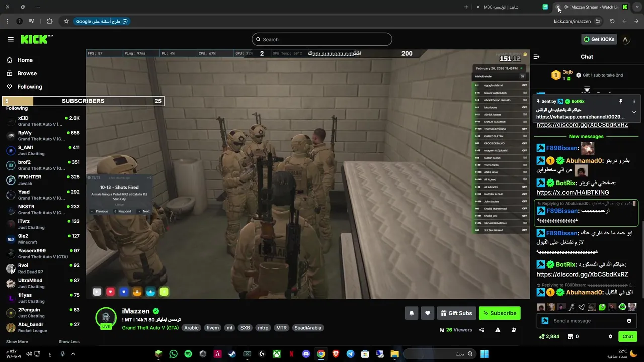Open chat settings gear icon

click(x=610, y=336)
